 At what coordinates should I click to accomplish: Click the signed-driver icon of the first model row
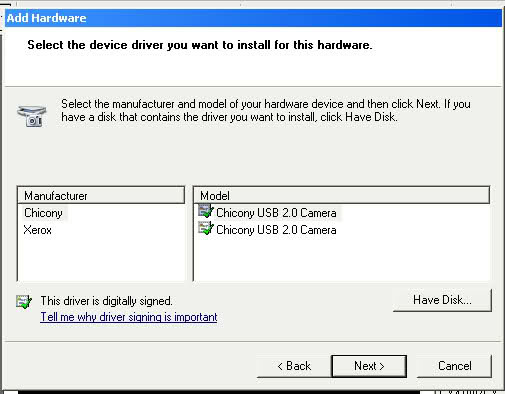click(206, 211)
